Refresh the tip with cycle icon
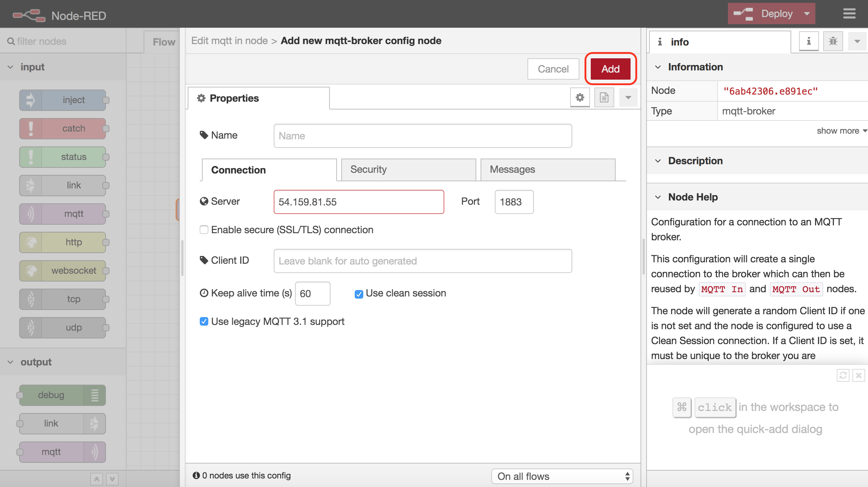Viewport: 868px width, 487px height. coord(843,375)
